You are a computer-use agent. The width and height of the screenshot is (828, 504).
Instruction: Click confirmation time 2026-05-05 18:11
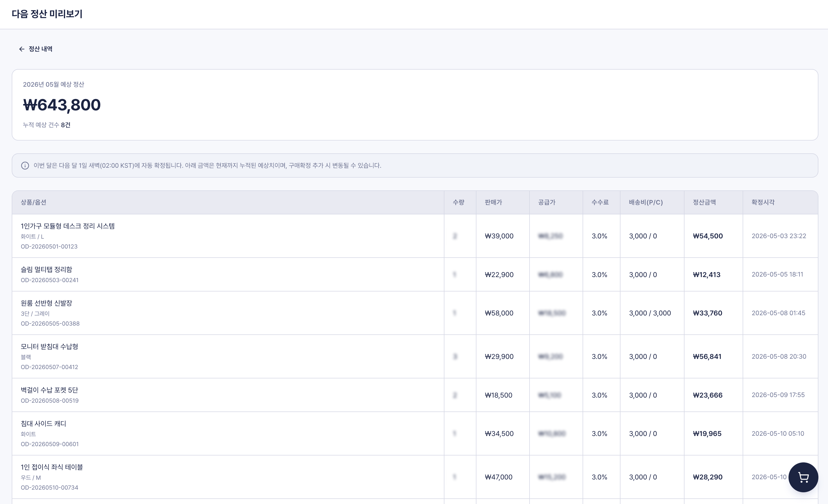click(x=777, y=274)
